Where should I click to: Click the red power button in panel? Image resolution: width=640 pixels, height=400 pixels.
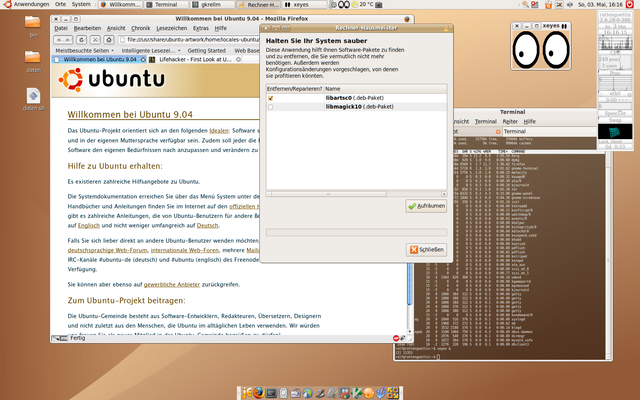click(x=630, y=4)
